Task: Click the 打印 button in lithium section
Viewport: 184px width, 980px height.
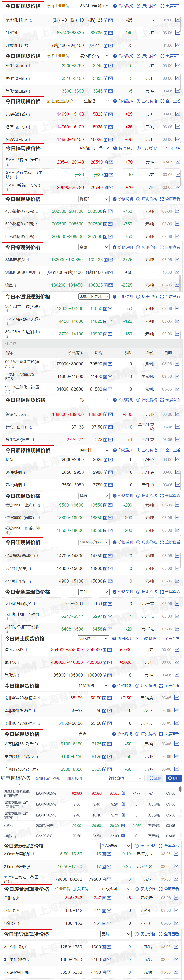Action: pos(174,778)
